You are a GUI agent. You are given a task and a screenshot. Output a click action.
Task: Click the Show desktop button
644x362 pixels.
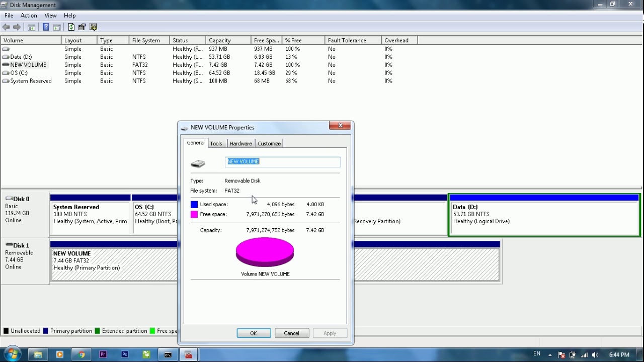click(x=640, y=354)
